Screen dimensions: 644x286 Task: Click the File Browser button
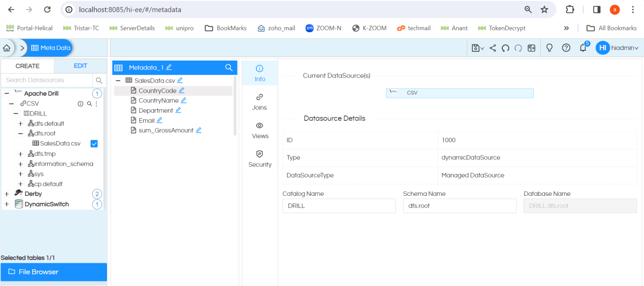54,272
